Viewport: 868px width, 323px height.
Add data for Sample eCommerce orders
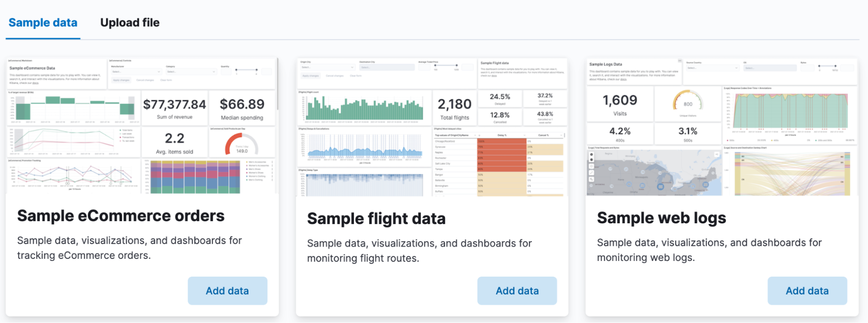click(227, 291)
